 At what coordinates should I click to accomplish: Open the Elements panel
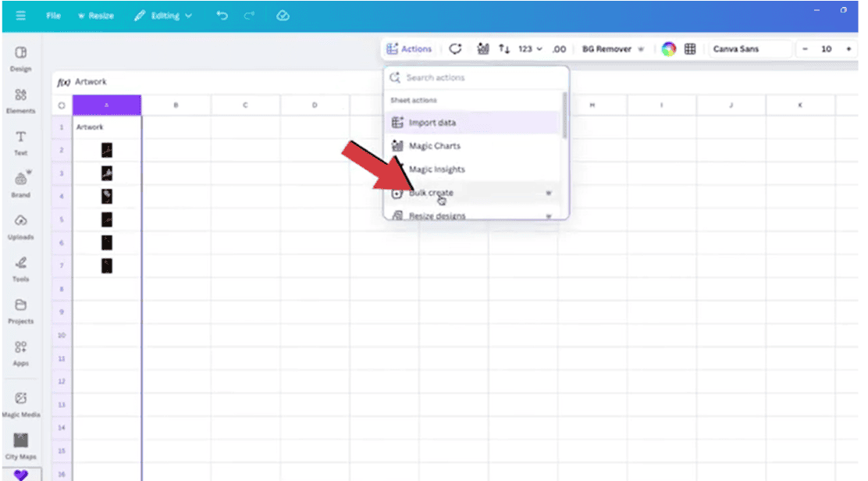tap(21, 99)
